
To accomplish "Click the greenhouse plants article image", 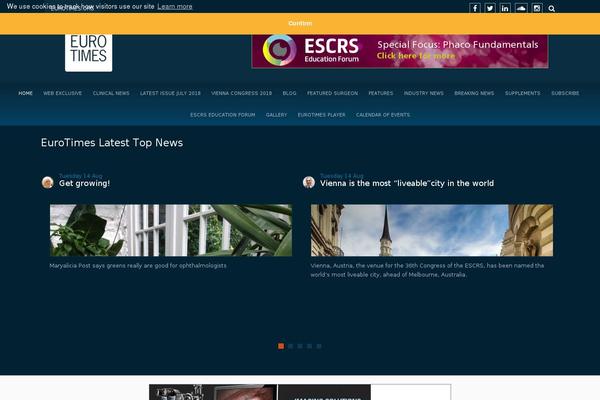I will coord(171,230).
